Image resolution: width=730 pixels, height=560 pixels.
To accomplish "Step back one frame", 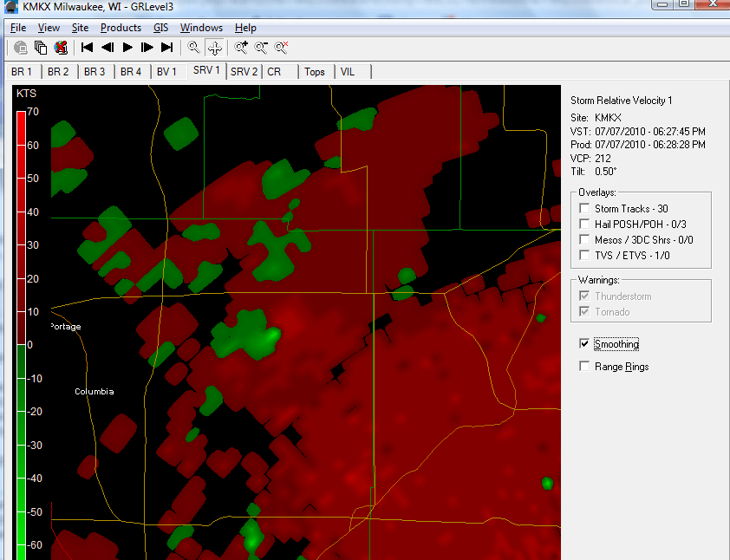I will pos(108,47).
